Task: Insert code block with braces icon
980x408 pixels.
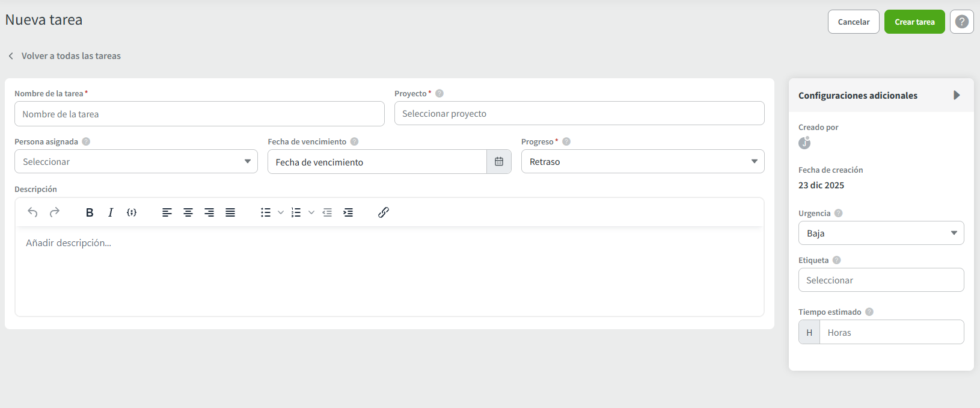Action: point(132,212)
